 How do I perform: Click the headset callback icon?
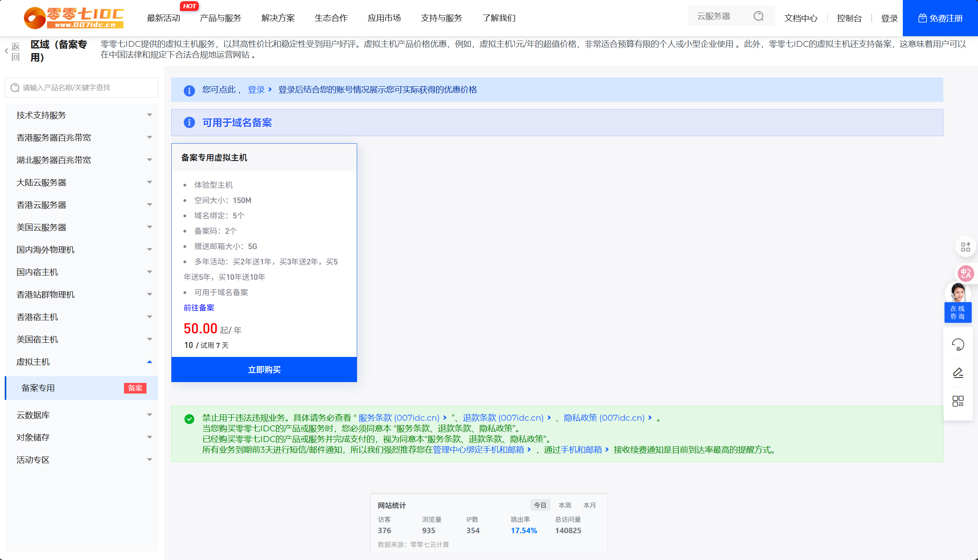click(958, 345)
